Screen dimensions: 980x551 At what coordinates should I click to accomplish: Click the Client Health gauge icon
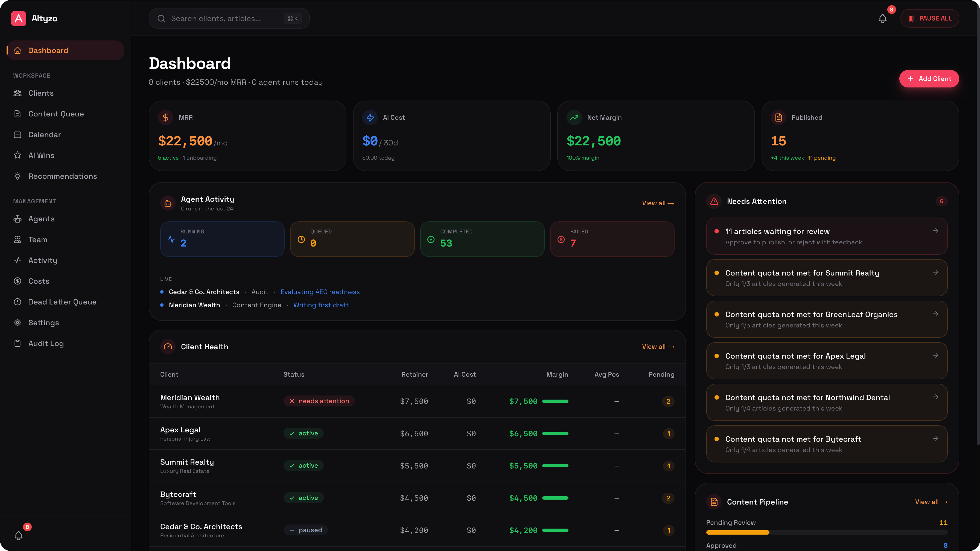[168, 347]
